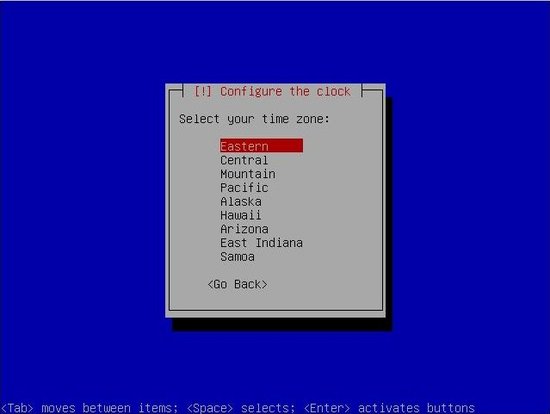Choose Central time zone
This screenshot has height=414, width=550.
pos(244,160)
